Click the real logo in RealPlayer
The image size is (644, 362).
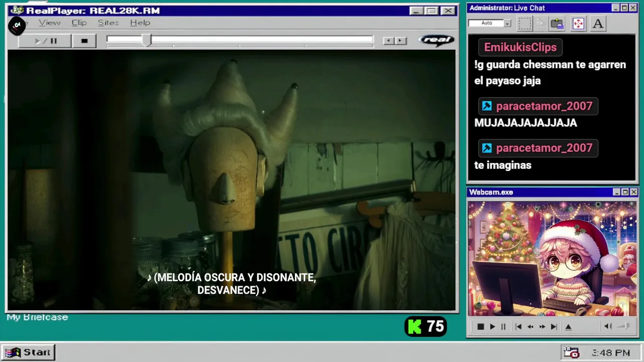[x=436, y=40]
